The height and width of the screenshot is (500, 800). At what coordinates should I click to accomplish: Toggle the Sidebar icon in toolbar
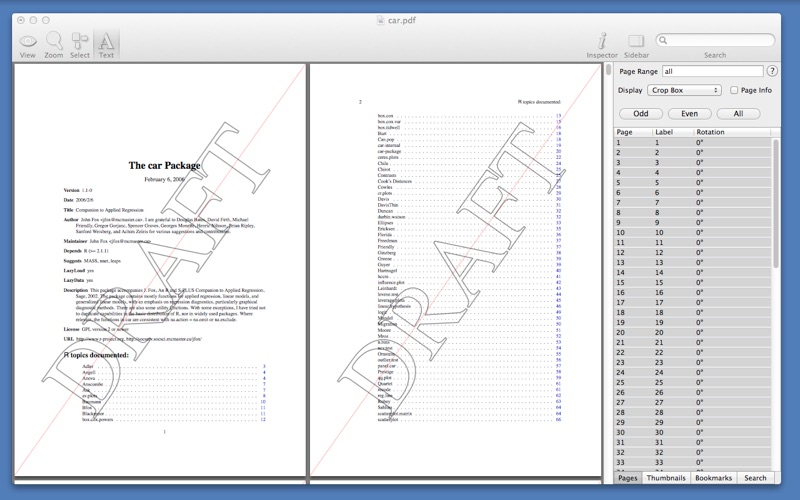636,40
